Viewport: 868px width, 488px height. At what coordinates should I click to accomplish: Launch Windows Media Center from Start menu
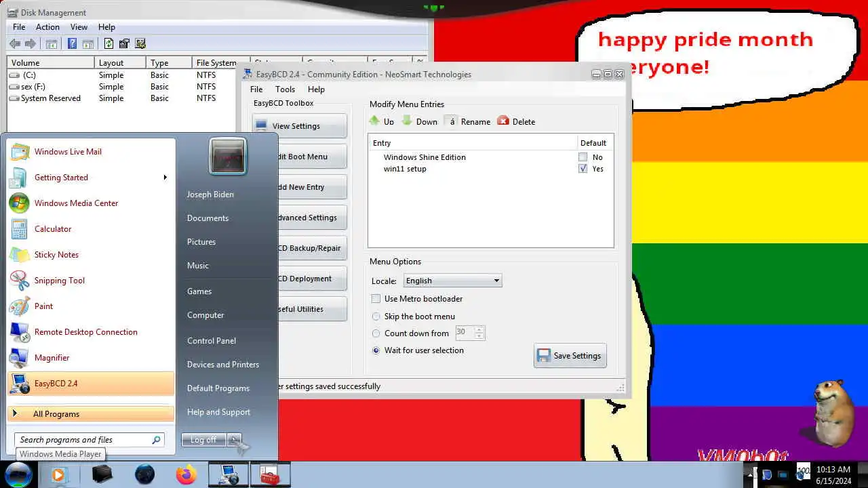(x=91, y=203)
